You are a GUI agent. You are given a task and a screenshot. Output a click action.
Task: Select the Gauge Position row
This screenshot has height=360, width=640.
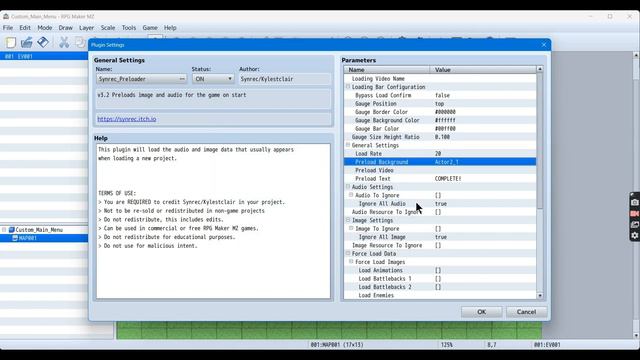[x=440, y=104]
